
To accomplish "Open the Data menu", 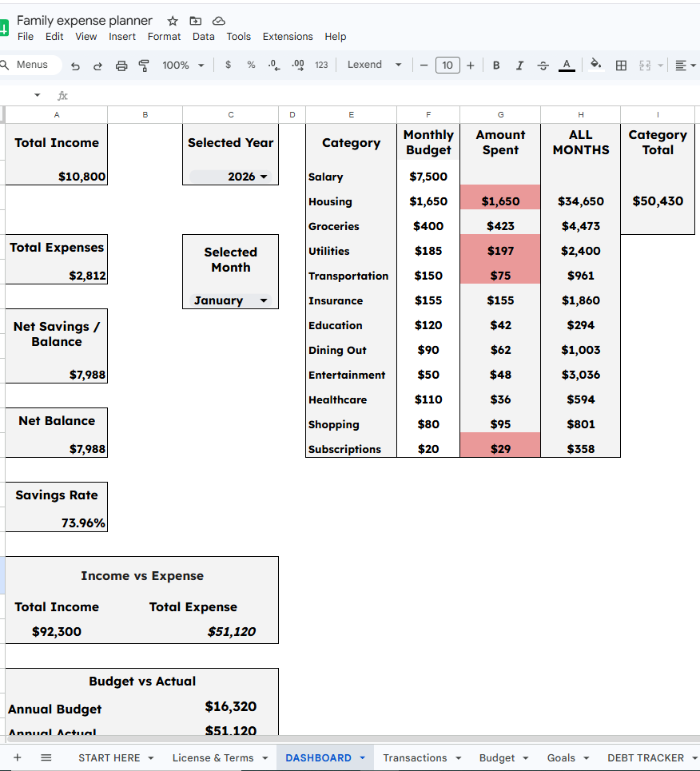I will tap(203, 37).
